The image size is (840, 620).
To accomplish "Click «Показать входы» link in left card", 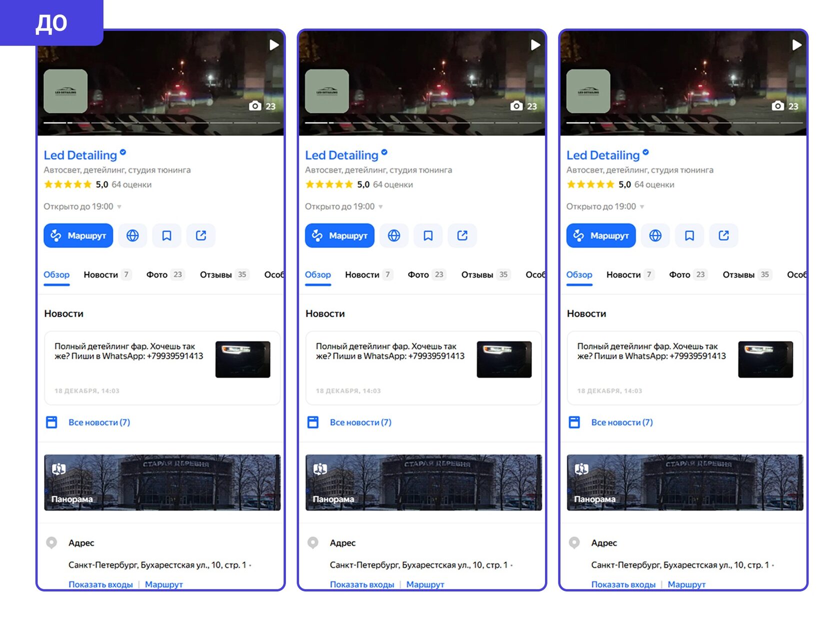I will coord(100,584).
